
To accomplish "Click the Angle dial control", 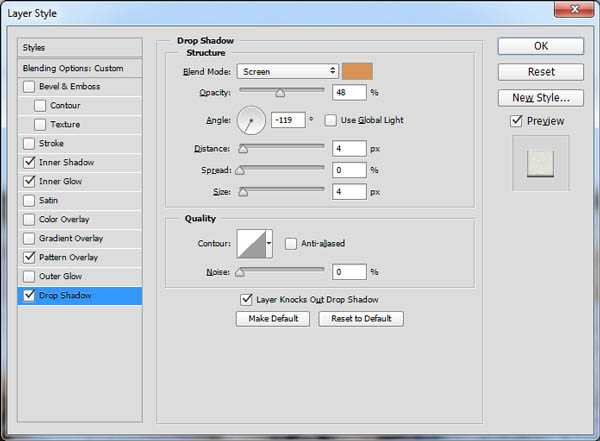I will (250, 121).
